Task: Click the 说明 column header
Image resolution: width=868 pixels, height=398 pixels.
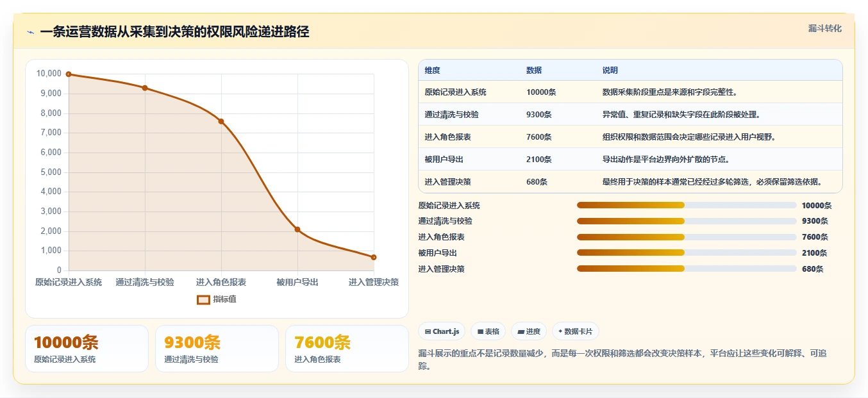Action: point(610,70)
